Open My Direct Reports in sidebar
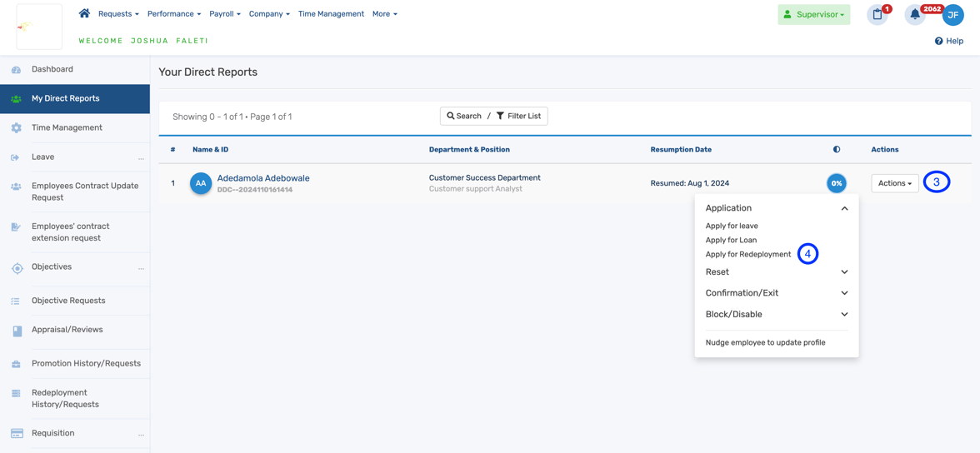 pos(75,99)
